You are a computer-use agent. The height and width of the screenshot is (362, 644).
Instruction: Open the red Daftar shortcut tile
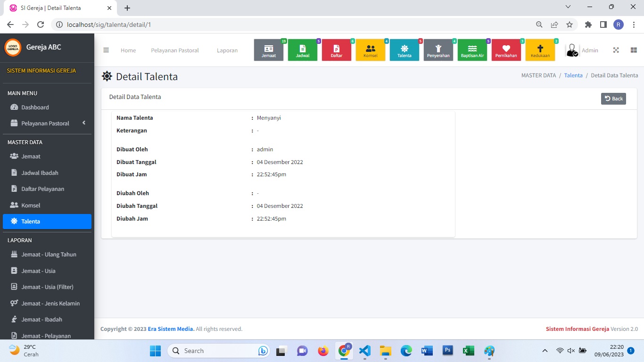click(x=337, y=50)
